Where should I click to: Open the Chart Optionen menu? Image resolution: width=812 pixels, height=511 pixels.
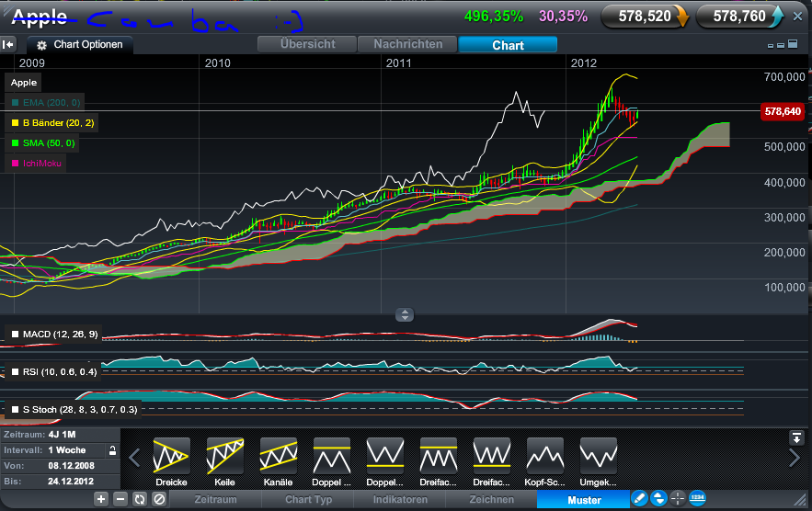(80, 44)
